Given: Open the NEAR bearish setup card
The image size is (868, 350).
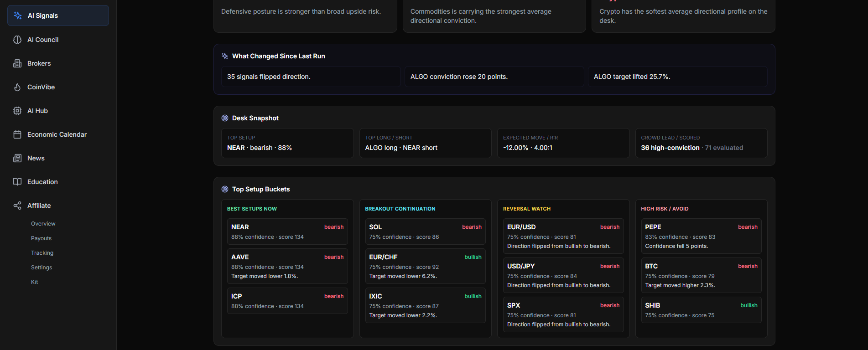Looking at the screenshot, I should click(287, 232).
